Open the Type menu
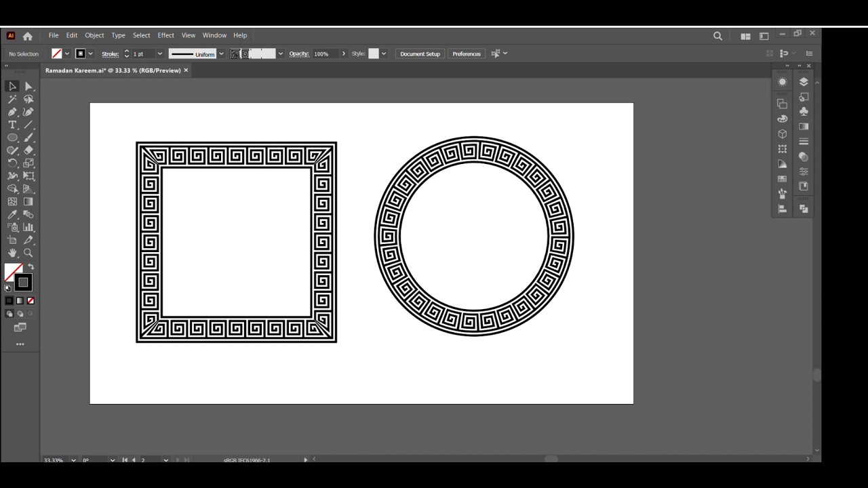868x488 pixels. coord(119,35)
